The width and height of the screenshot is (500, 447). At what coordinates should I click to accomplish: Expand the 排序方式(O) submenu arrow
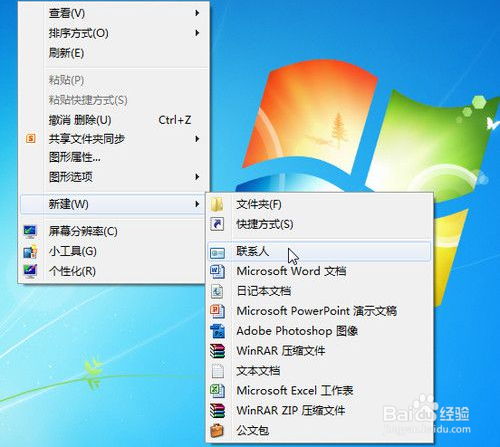coord(197,33)
